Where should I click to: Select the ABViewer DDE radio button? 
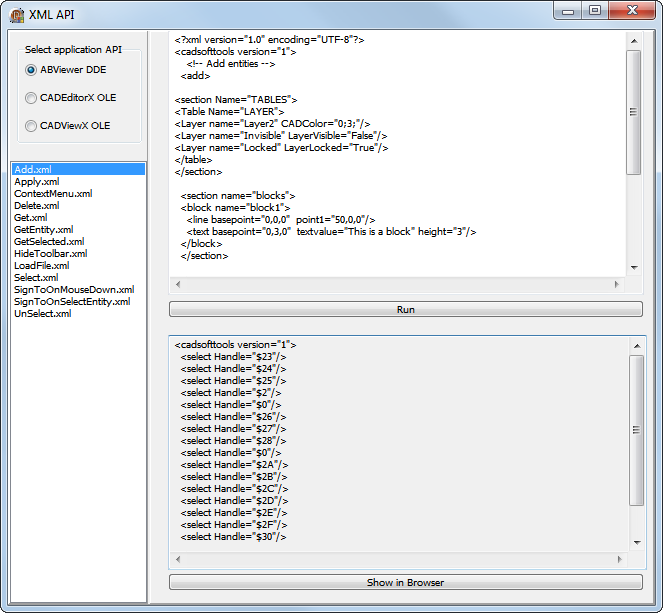point(31,70)
